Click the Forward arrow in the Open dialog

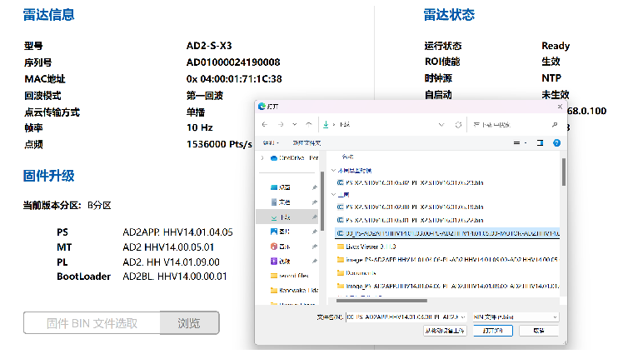coord(281,124)
